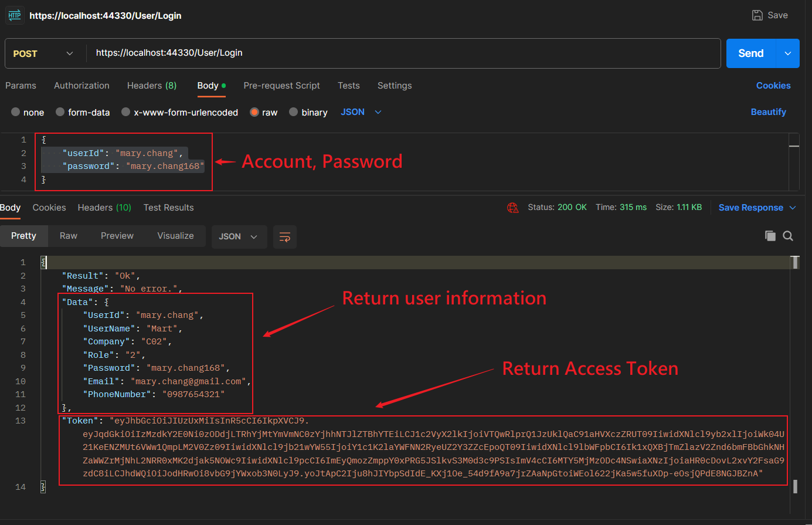
Task: Open the search in response icon
Action: coord(788,236)
